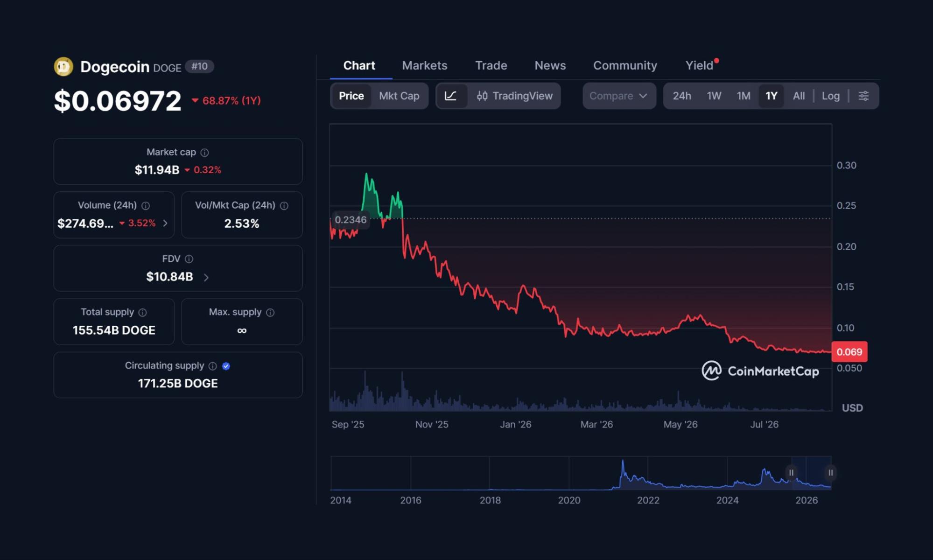
Task: Toggle Log scale
Action: [830, 96]
